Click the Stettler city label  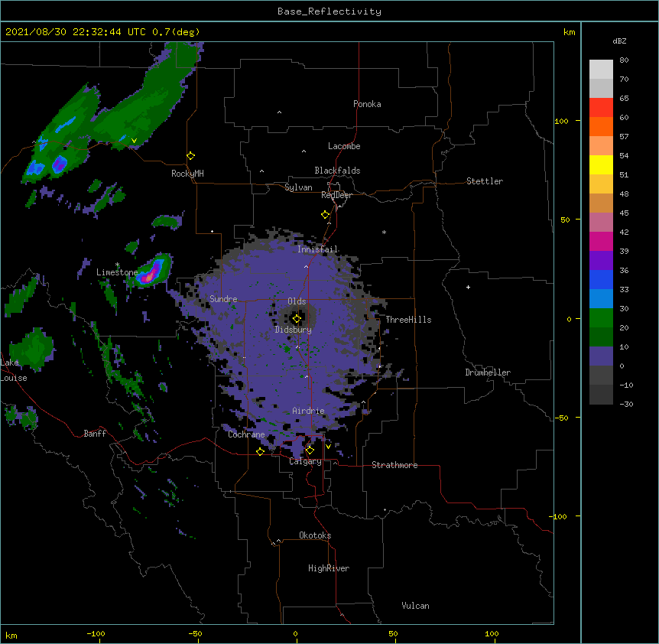(485, 181)
